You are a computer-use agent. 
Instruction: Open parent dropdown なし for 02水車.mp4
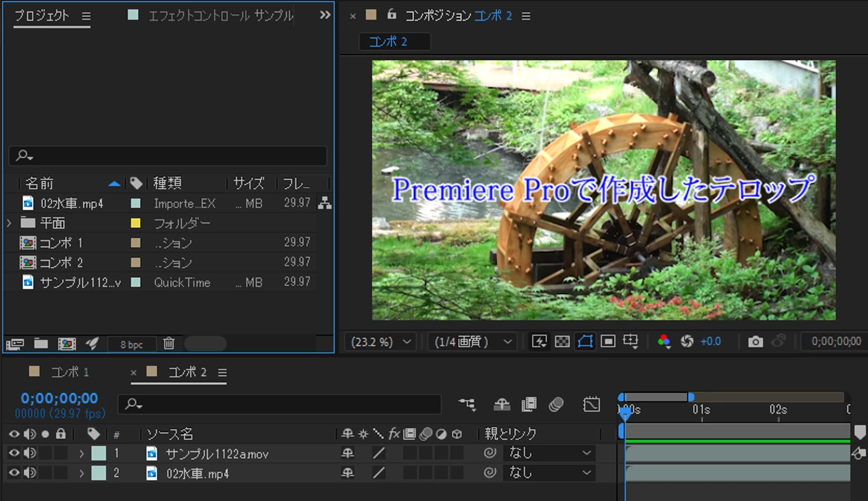click(549, 473)
